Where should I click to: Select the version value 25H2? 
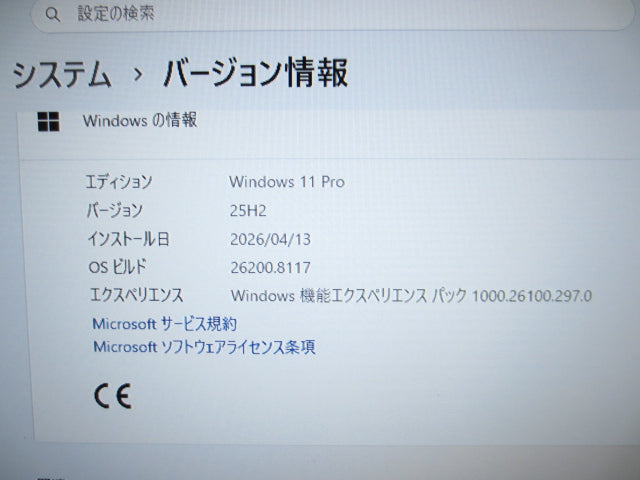pos(248,211)
